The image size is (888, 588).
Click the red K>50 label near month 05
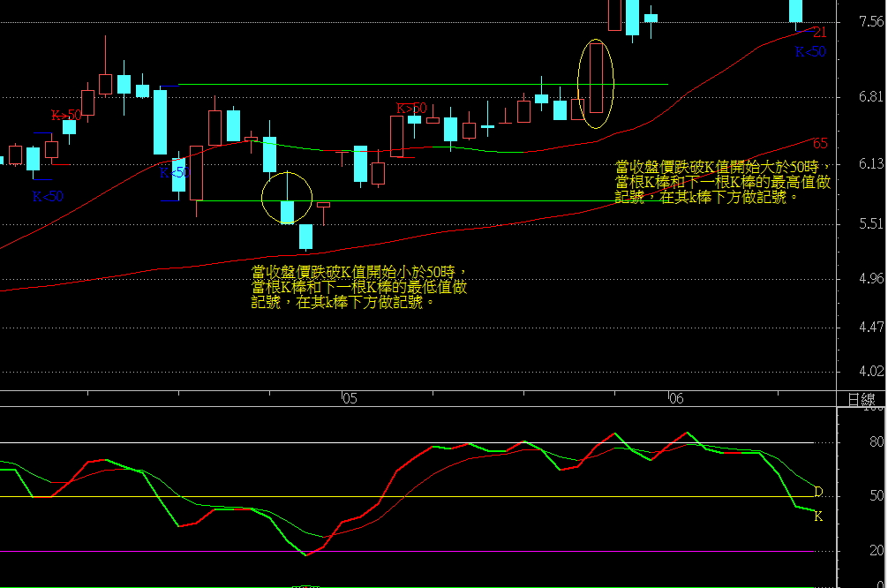click(411, 109)
